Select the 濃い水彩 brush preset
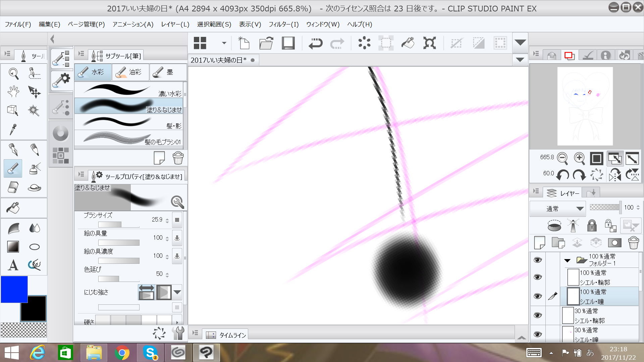This screenshot has width=644, height=362. (129, 90)
